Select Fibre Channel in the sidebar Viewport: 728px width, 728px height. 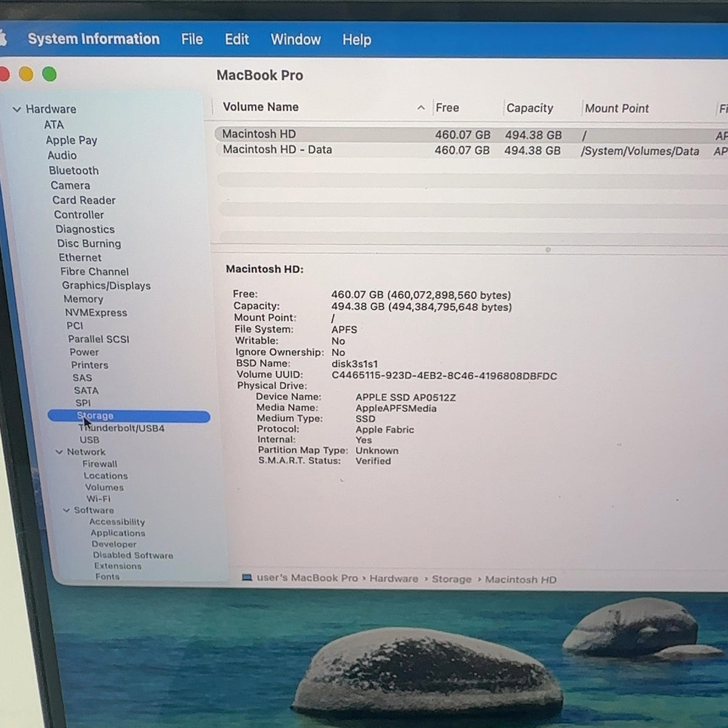[94, 272]
